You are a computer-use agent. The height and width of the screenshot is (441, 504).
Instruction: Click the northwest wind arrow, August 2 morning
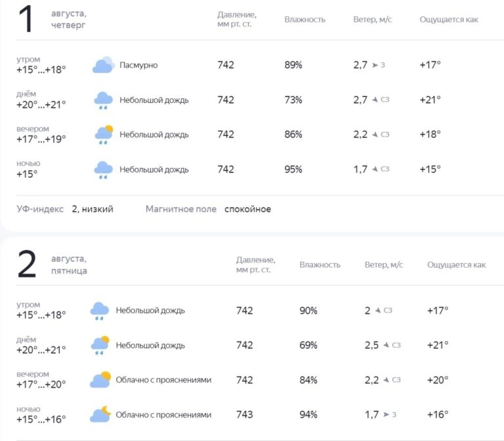click(x=377, y=310)
